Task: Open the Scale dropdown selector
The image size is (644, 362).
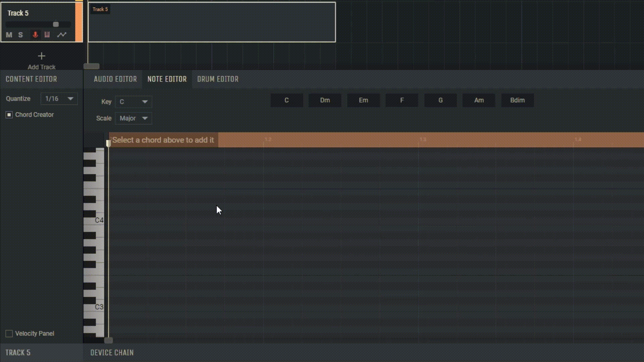Action: [133, 118]
